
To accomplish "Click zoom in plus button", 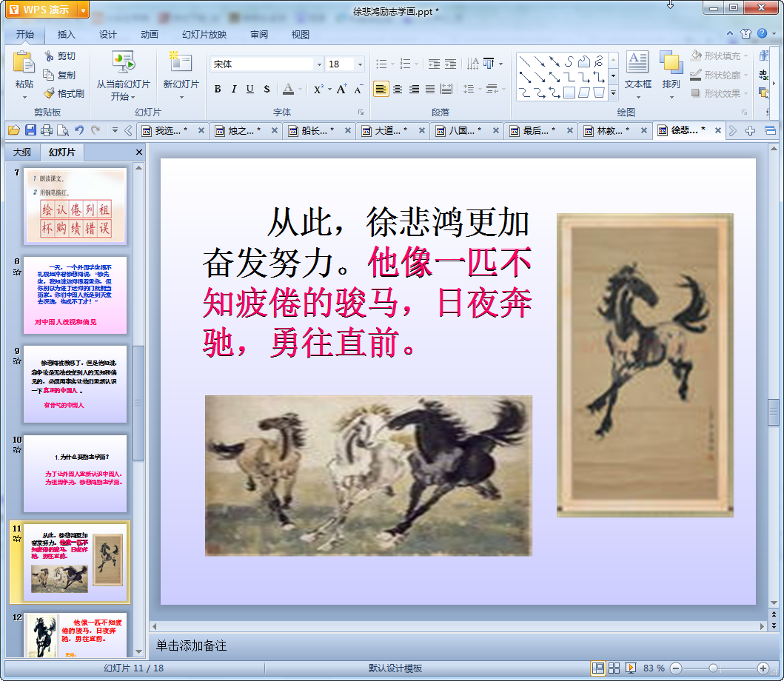I will [x=763, y=668].
